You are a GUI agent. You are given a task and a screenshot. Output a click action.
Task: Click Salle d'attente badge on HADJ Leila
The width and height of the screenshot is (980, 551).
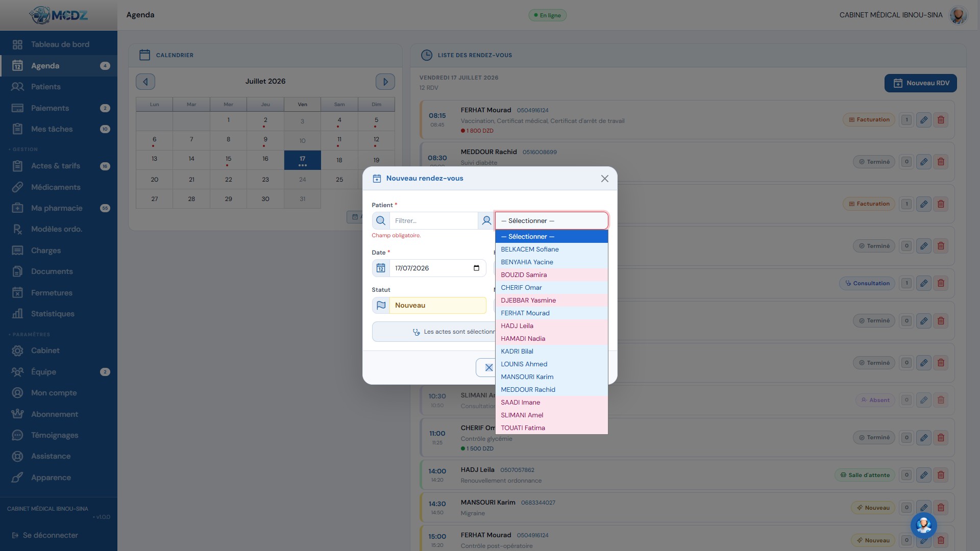click(865, 475)
